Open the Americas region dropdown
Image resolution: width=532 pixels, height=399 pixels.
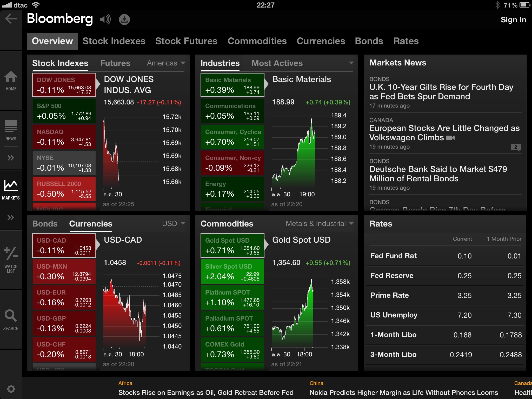(x=166, y=63)
